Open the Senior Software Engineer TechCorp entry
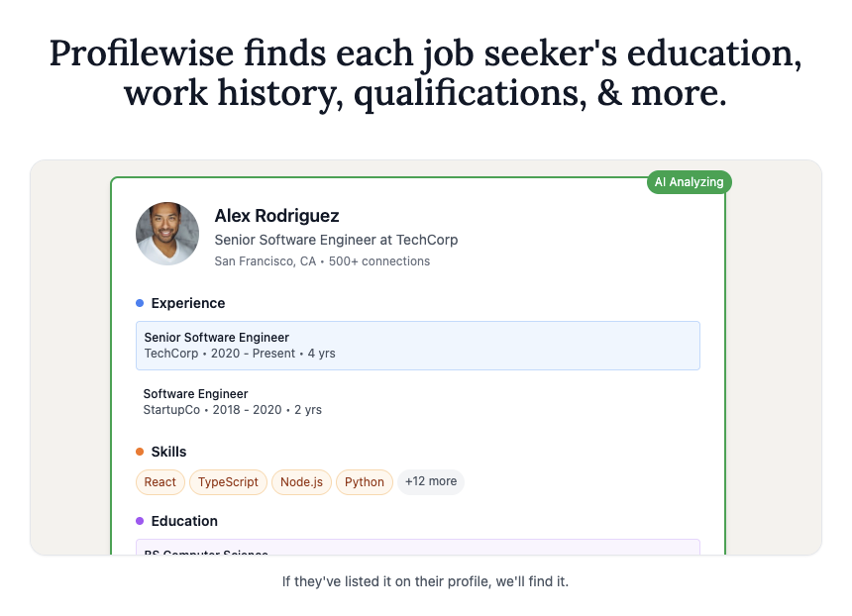Image resolution: width=852 pixels, height=616 pixels. click(x=418, y=346)
